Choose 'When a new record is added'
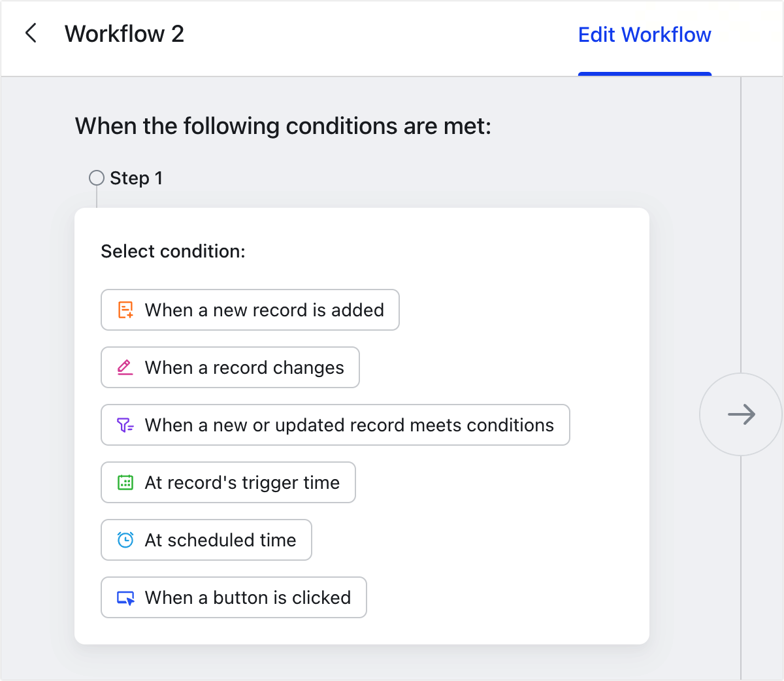Viewport: 784px width, 681px height. click(x=250, y=310)
